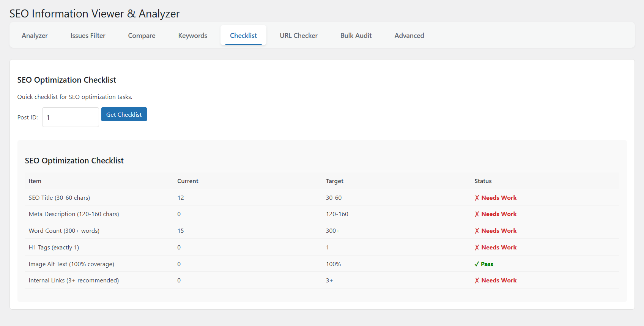Viewport: 644px width, 326px height.
Task: Click target value 100%
Action: (x=333, y=264)
